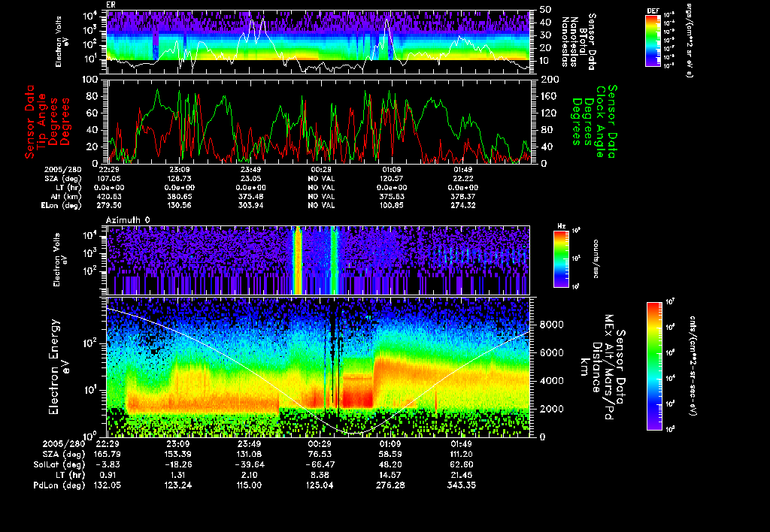
Task: Select SZA value 120.57
Action: point(391,179)
